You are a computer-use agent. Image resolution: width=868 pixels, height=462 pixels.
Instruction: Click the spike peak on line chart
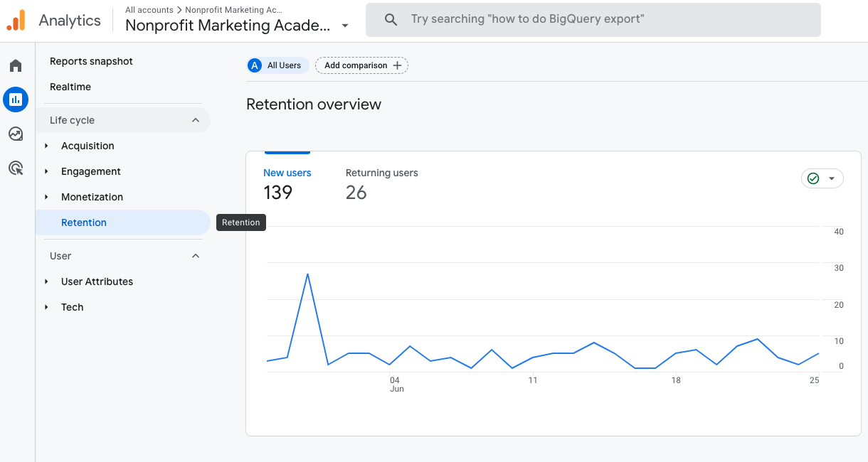(x=307, y=274)
